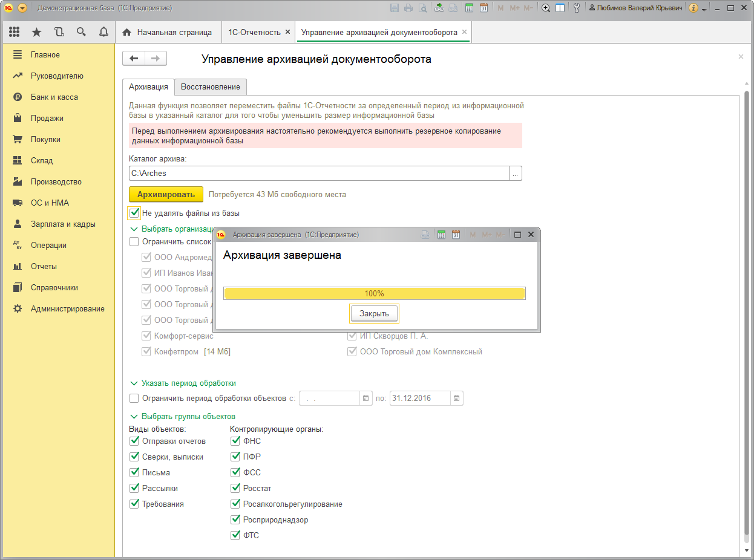
Task: Click the user Любимов Валерий Юрьевич
Action: coord(636,8)
